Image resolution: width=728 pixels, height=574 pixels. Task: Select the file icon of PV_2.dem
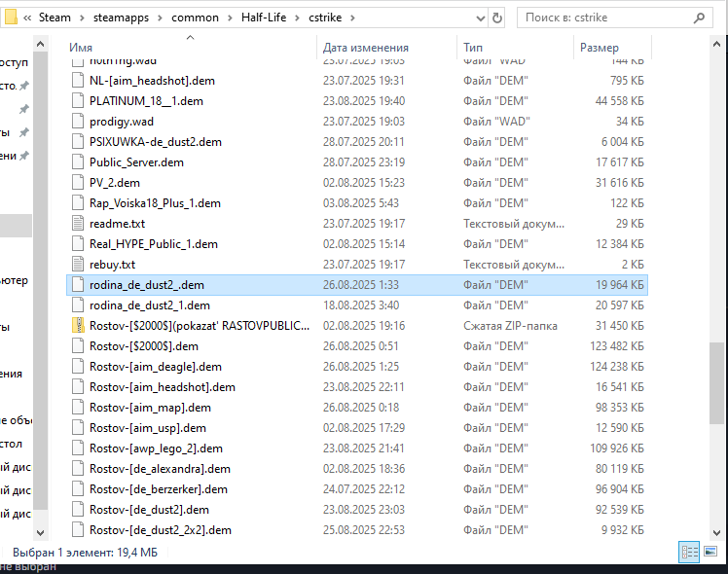(78, 183)
